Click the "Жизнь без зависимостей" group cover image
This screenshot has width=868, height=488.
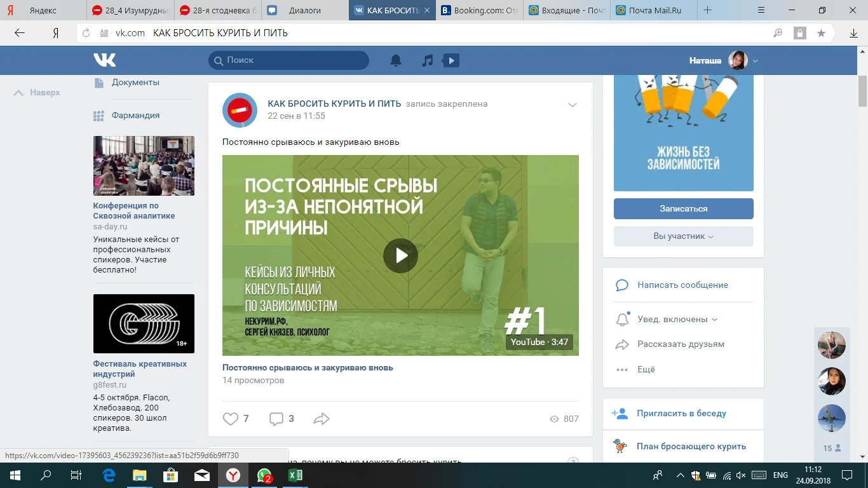point(684,133)
